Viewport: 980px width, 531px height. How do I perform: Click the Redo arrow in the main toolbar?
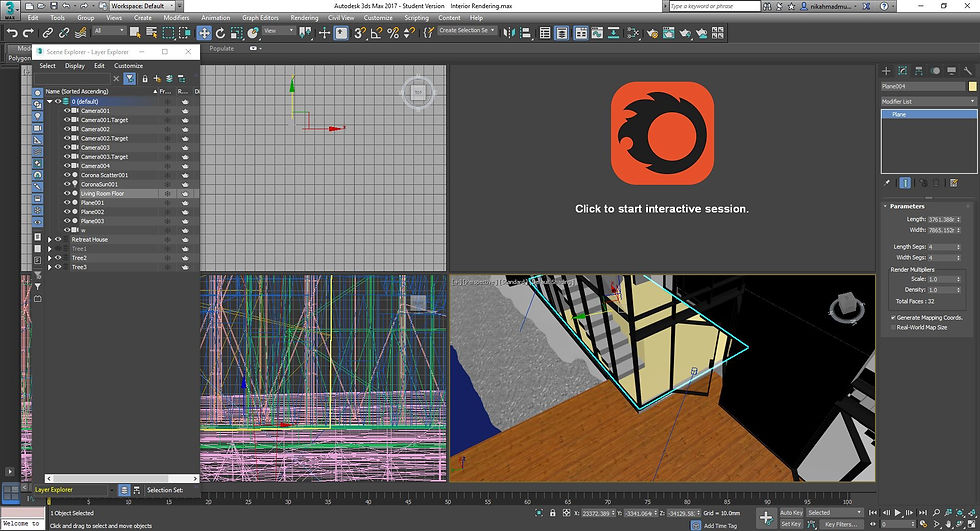click(28, 32)
